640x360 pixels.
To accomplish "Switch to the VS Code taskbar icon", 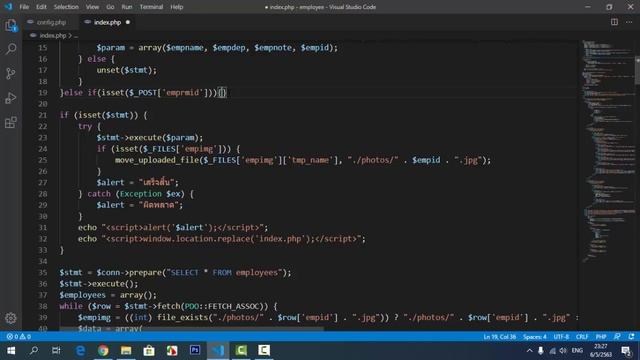I will point(218,351).
